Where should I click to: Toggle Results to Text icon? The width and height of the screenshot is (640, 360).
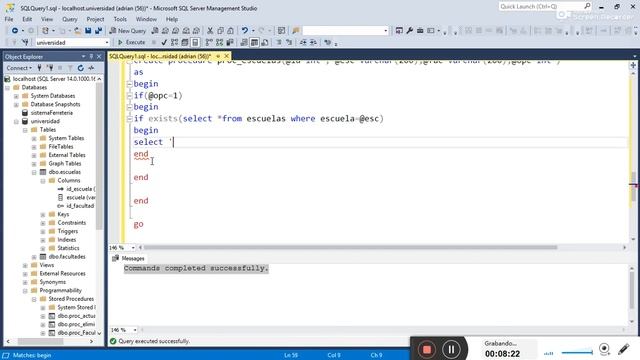[244, 42]
